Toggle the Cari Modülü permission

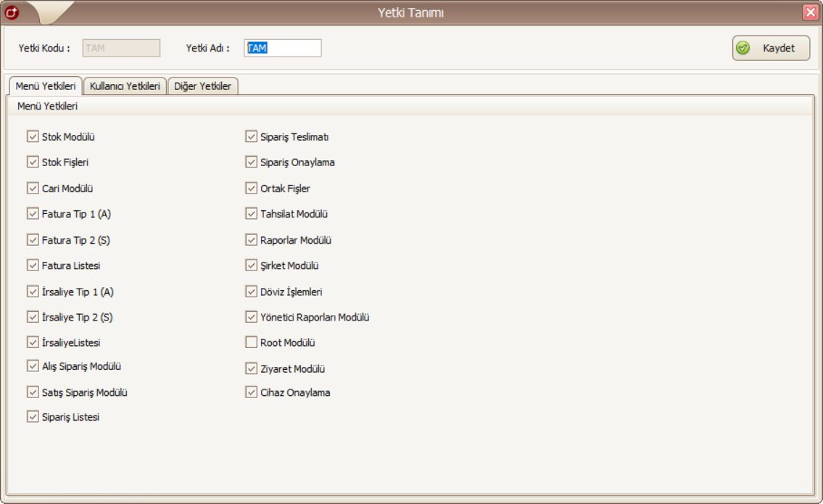coord(32,188)
